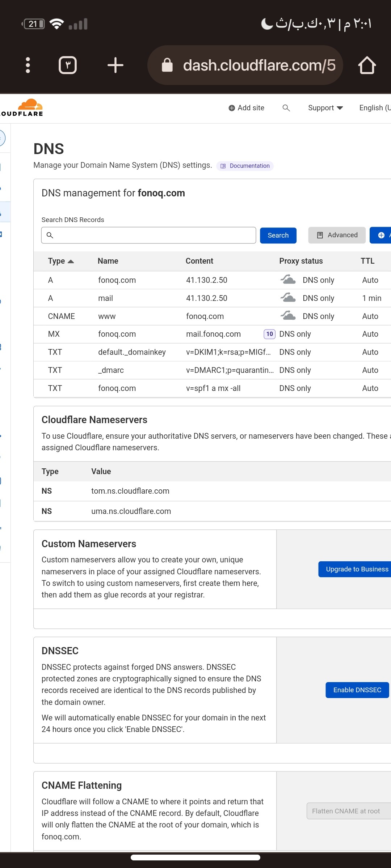Open a new browser tab with plus icon

click(115, 65)
